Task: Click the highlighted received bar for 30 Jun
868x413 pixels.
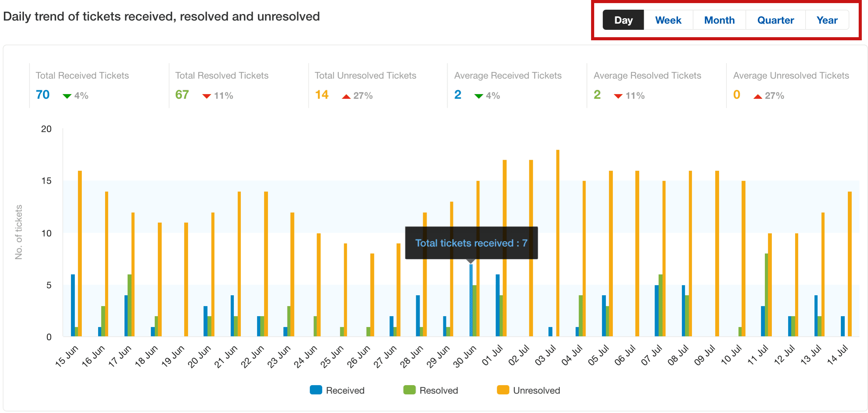Action: click(x=471, y=300)
